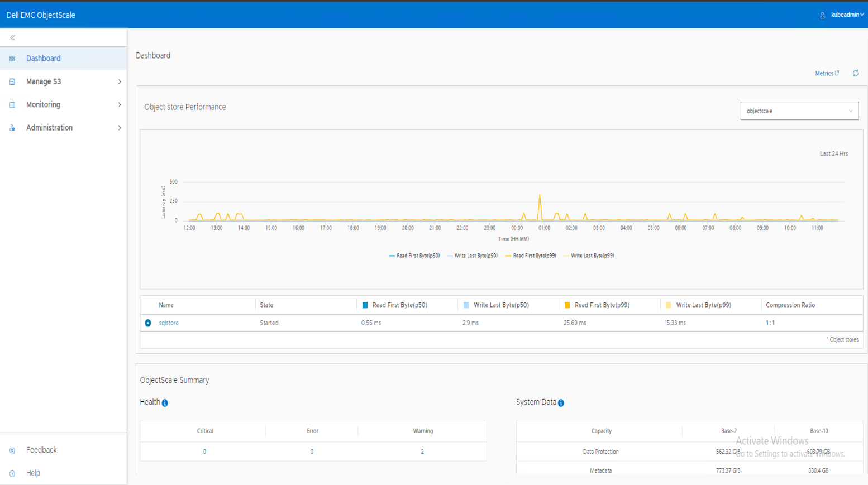Refresh the dashboard with reload icon
This screenshot has height=485, width=868.
coord(855,73)
